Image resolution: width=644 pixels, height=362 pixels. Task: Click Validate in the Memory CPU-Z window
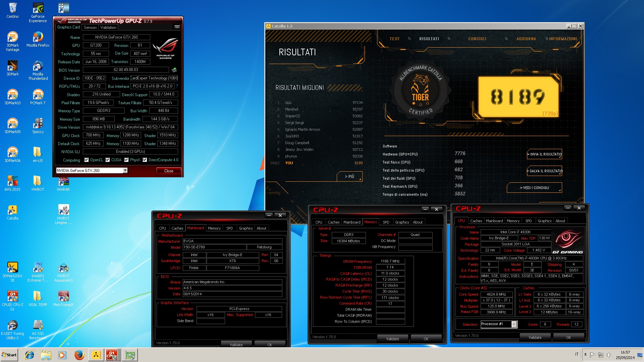pyautogui.click(x=392, y=339)
